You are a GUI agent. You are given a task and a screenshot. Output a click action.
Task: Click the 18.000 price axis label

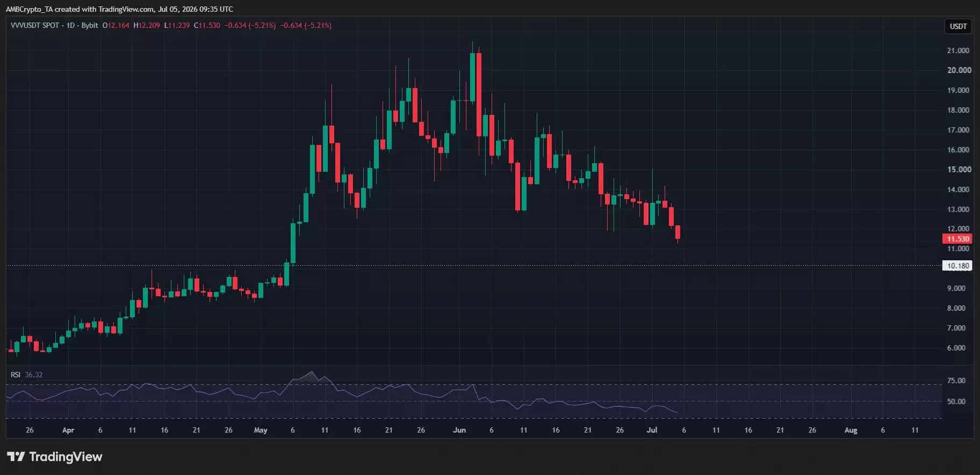958,110
